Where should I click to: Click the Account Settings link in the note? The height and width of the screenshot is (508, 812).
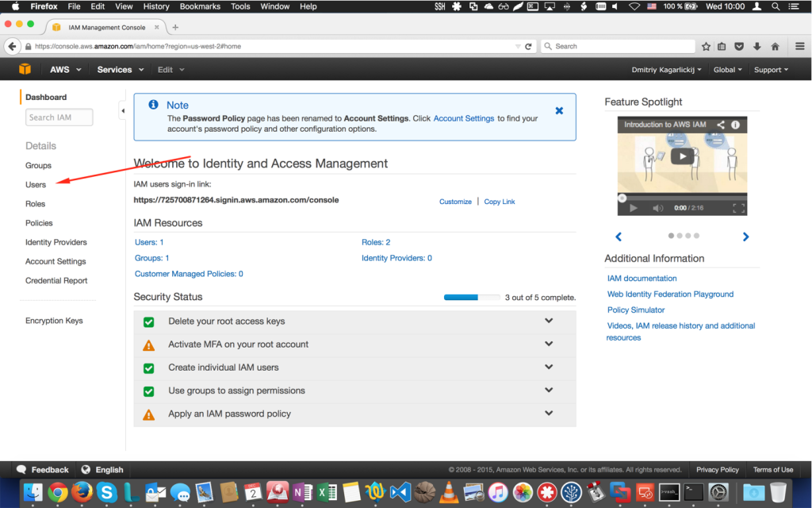[463, 118]
